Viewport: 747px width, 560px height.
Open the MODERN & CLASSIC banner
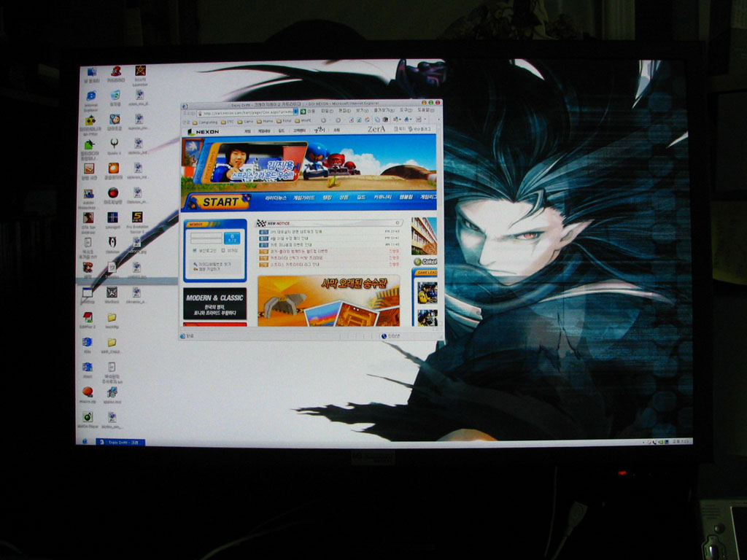215,304
